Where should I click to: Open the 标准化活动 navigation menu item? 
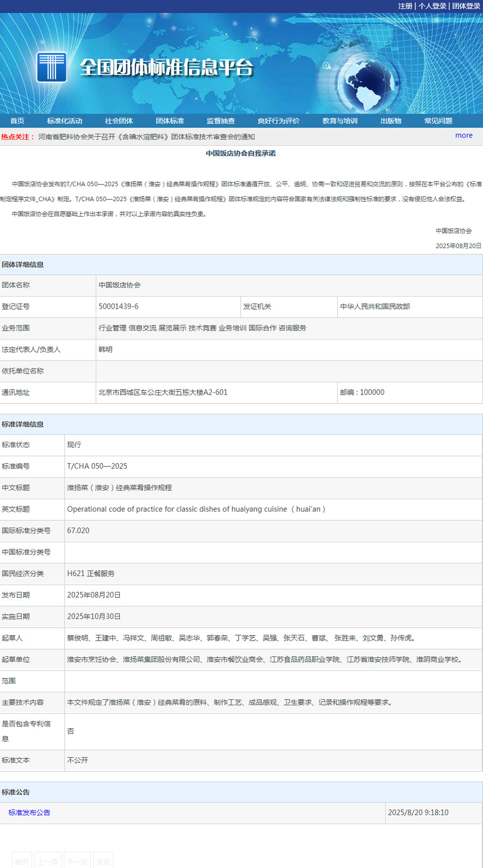(64, 121)
